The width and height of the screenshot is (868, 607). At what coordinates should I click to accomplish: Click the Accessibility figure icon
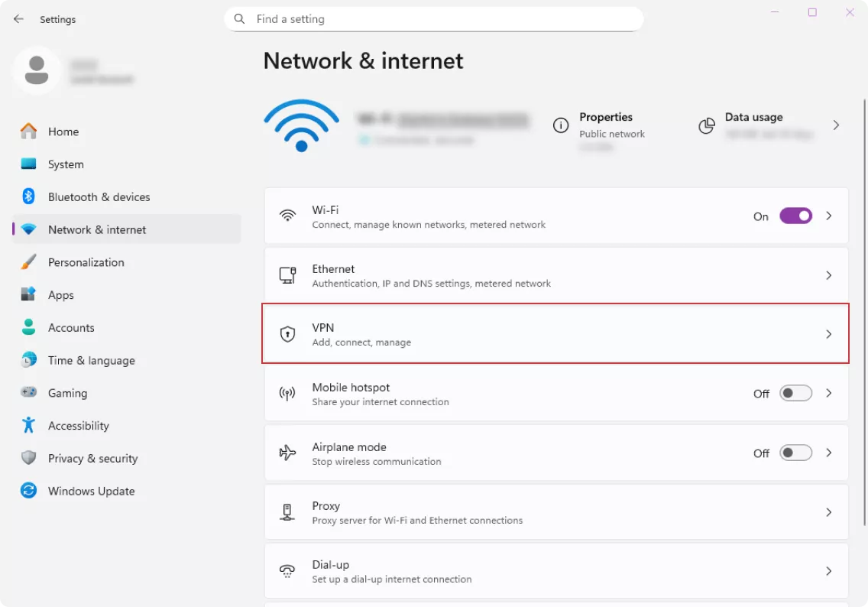coord(29,425)
